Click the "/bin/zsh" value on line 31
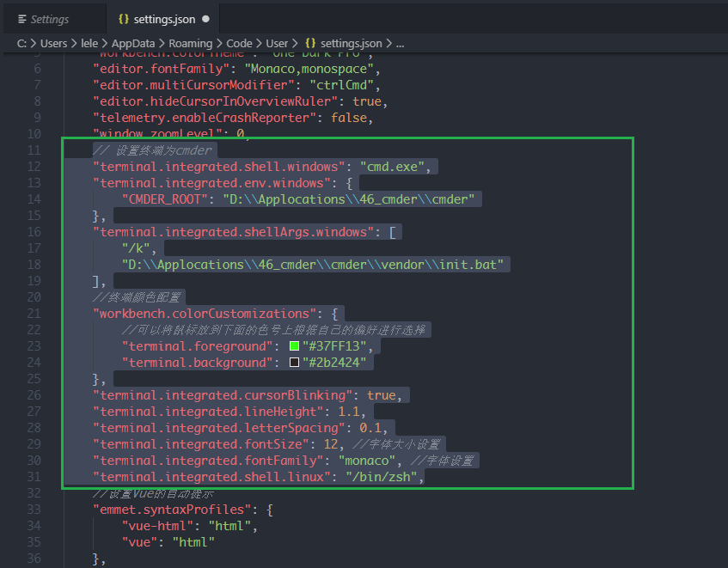The image size is (728, 568). (x=383, y=477)
